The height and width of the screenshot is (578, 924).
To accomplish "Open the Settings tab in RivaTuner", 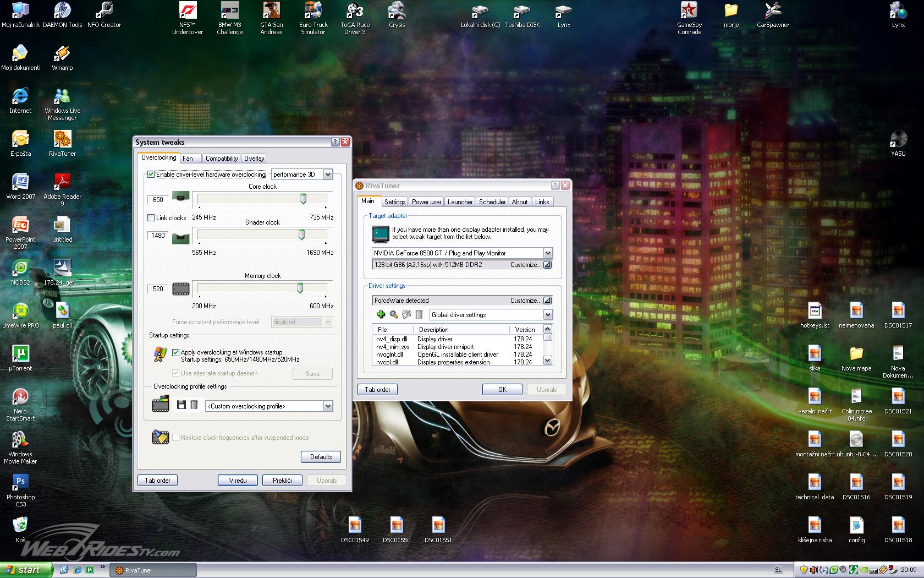I will 395,202.
